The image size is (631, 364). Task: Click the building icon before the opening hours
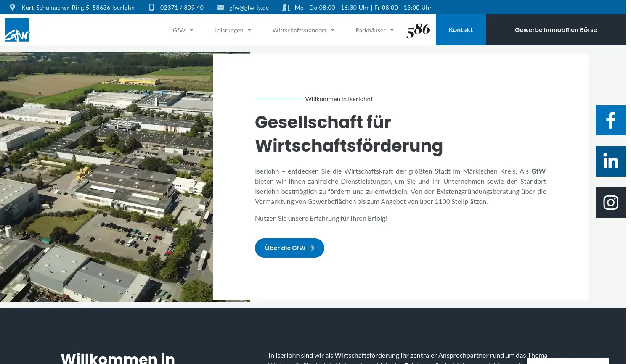coord(286,7)
